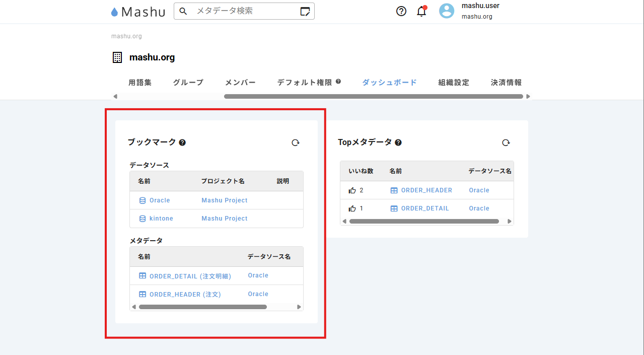Image resolution: width=644 pixels, height=355 pixels.
Task: Open the グループ tab
Action: [188, 83]
